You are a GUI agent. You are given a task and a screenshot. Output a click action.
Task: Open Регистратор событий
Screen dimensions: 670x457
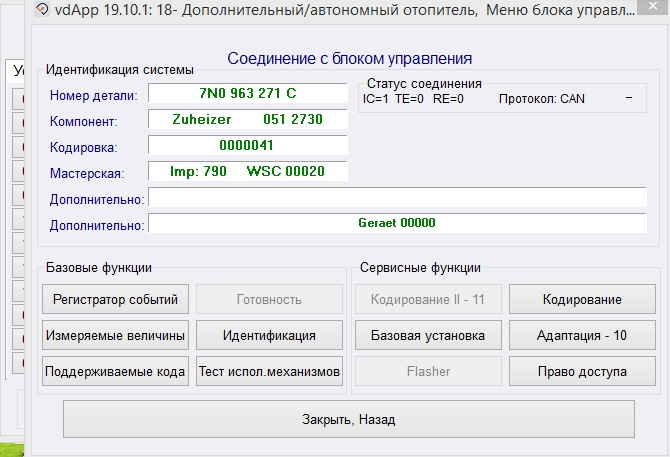115,299
